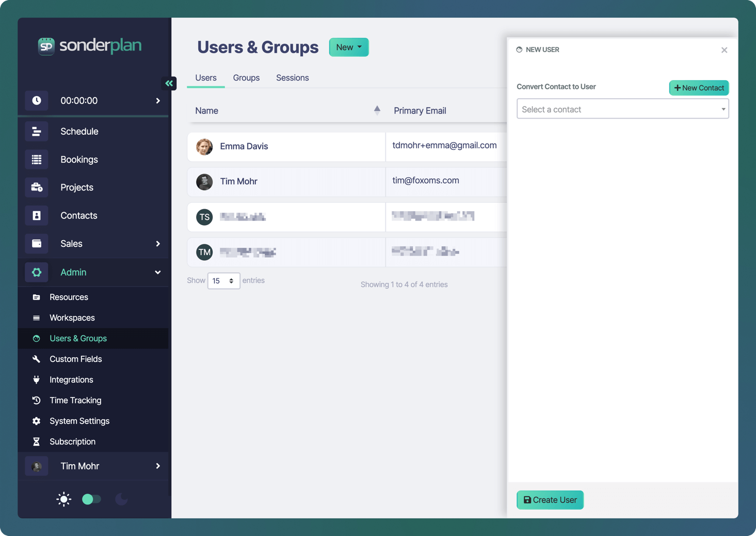The height and width of the screenshot is (536, 756).
Task: Open Custom Fields settings
Action: [x=76, y=359]
